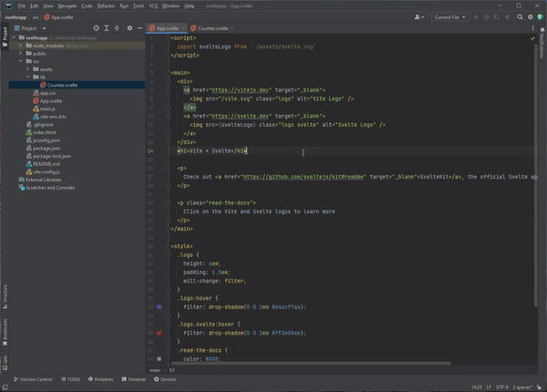
Task: Open the Navigate menu
Action: coord(67,6)
